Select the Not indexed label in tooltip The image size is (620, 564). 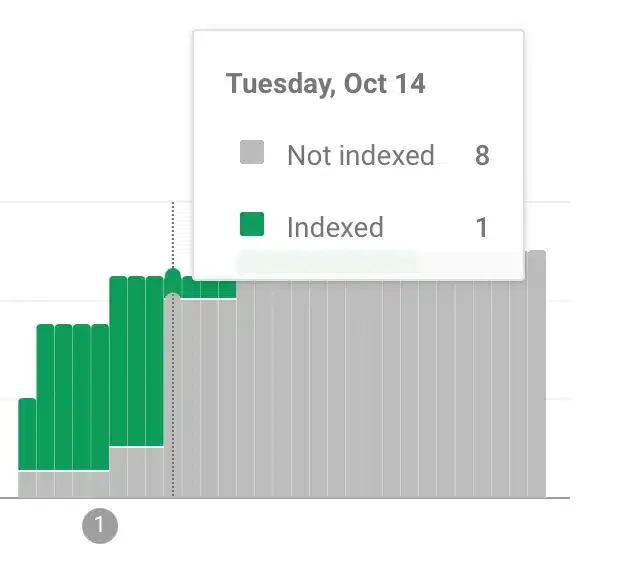click(360, 156)
